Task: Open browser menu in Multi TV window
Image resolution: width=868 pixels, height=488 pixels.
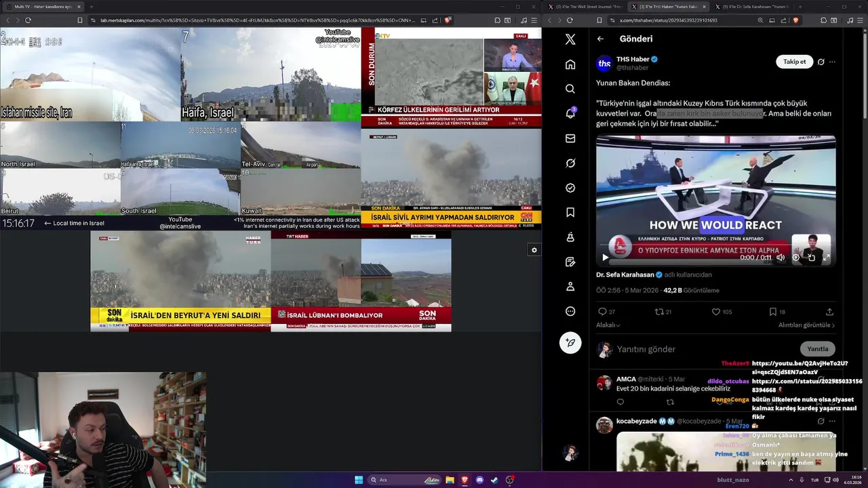Action: 535,20
